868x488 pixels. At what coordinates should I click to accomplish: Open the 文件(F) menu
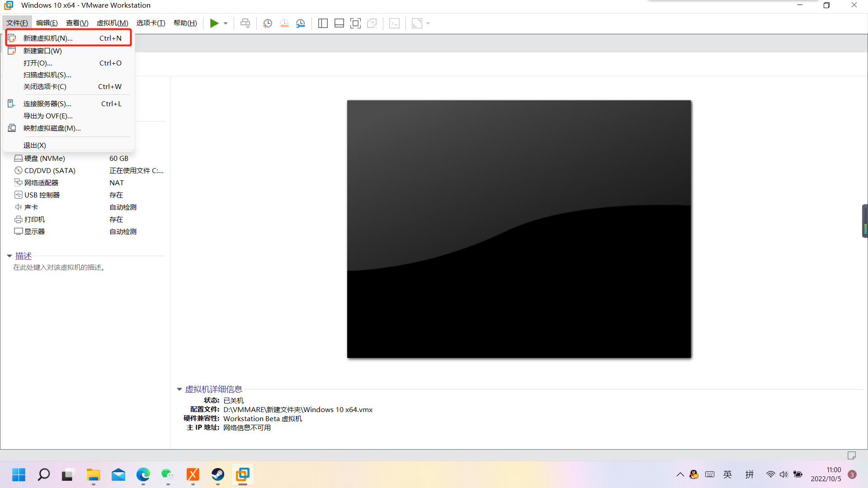(17, 23)
